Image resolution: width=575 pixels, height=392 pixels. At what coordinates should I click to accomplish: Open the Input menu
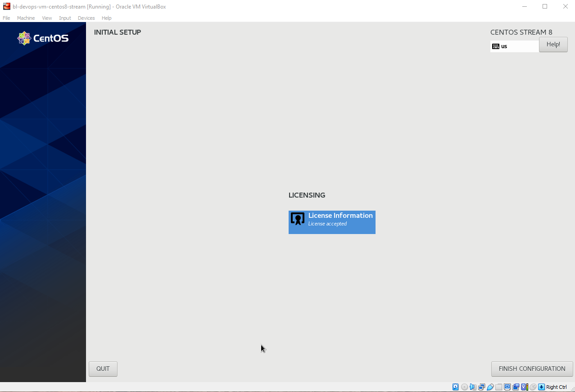65,18
